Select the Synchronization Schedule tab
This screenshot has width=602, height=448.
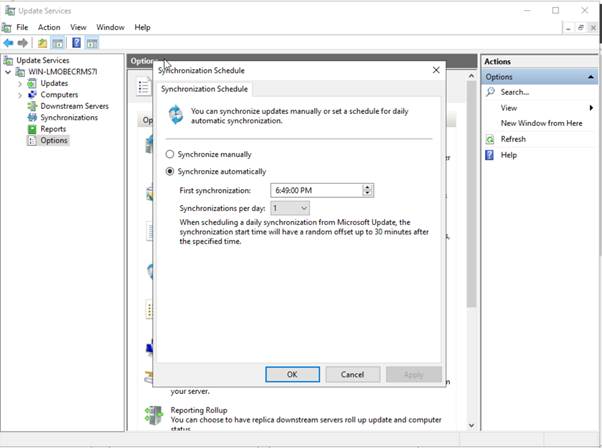tap(204, 89)
